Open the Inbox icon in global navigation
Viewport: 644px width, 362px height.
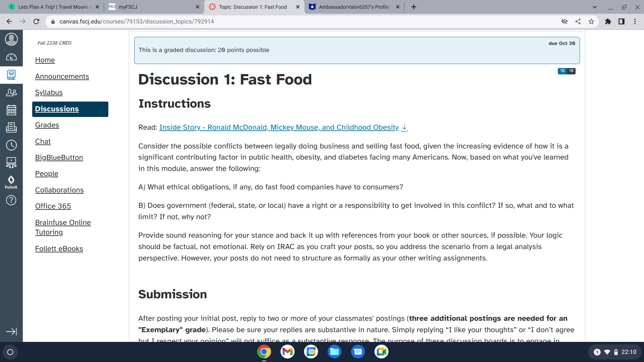(11, 127)
